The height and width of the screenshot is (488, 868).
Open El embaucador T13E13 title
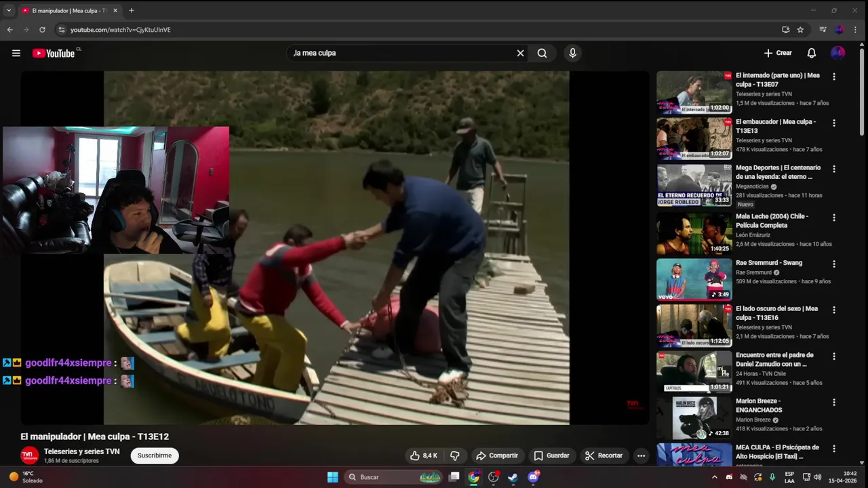[x=776, y=126]
